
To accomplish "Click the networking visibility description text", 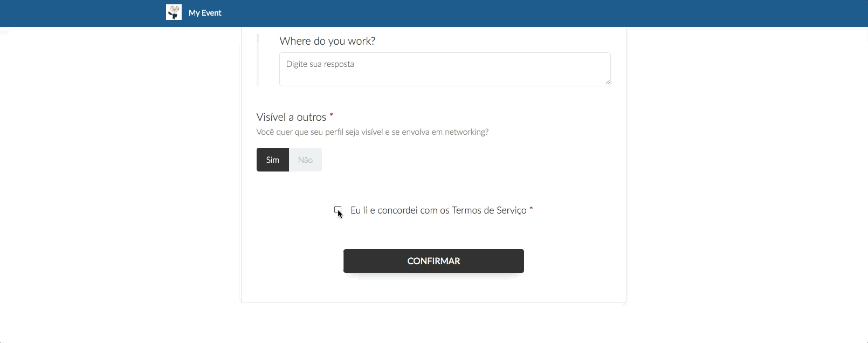I will [373, 132].
